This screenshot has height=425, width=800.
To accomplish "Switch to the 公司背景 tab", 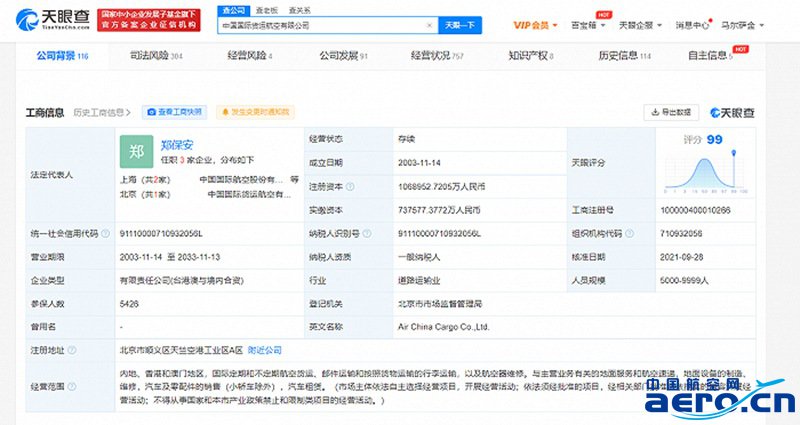I will point(62,56).
